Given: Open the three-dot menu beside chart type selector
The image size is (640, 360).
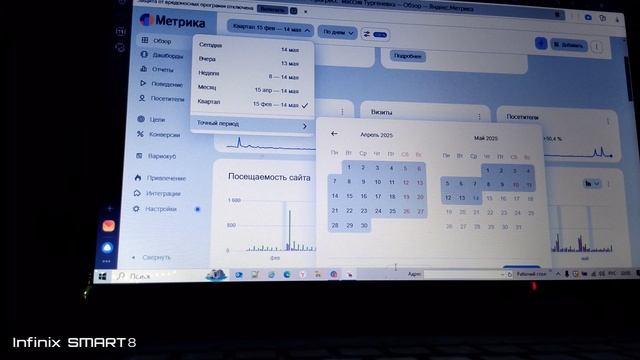Looking at the screenshot, I should coord(608,184).
